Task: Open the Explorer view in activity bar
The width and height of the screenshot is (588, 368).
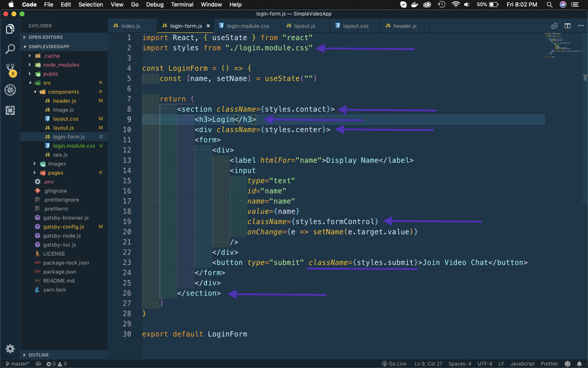Action: [x=10, y=29]
